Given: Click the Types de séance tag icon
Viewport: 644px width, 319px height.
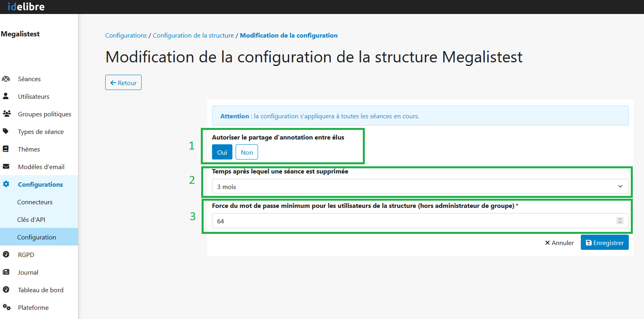Looking at the screenshot, I should click(x=6, y=132).
